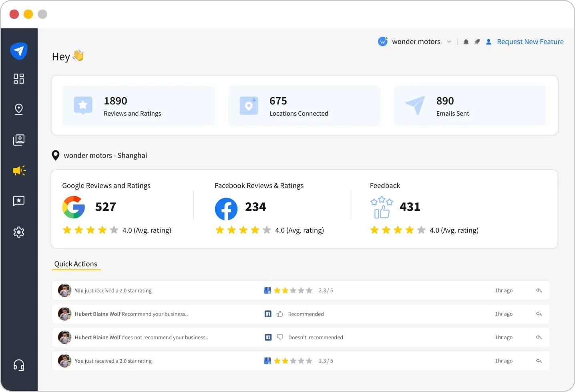Screen dimensions: 575x392
Task: Click the rocket icon near the bell
Action: [477, 42]
